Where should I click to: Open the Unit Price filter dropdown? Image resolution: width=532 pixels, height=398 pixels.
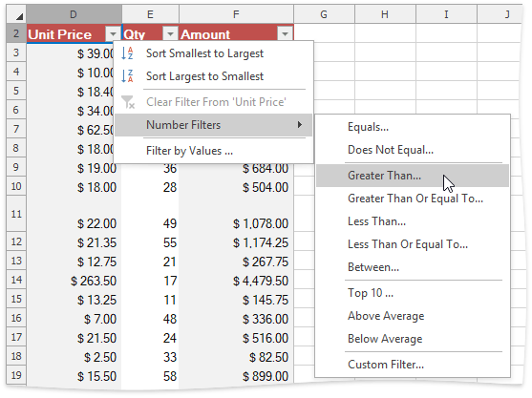click(x=113, y=33)
